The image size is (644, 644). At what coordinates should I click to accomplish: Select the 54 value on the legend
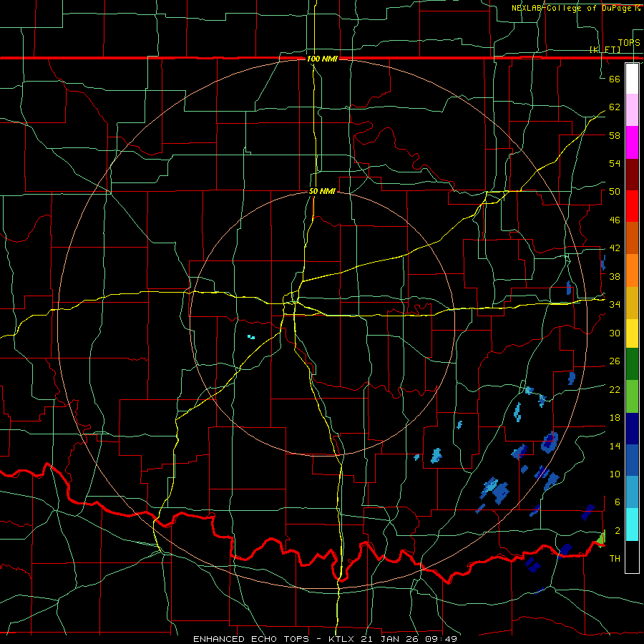point(615,163)
